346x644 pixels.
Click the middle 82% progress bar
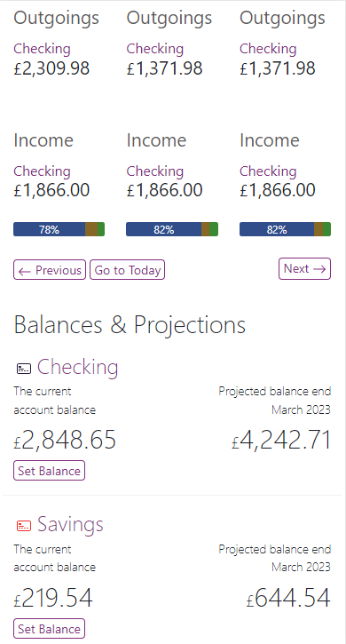[x=172, y=229]
